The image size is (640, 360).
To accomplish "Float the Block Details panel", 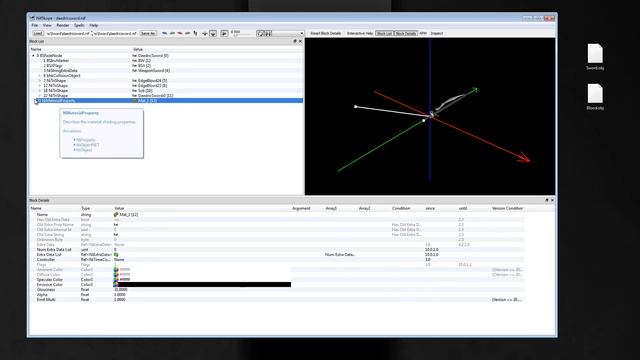I will (547, 200).
